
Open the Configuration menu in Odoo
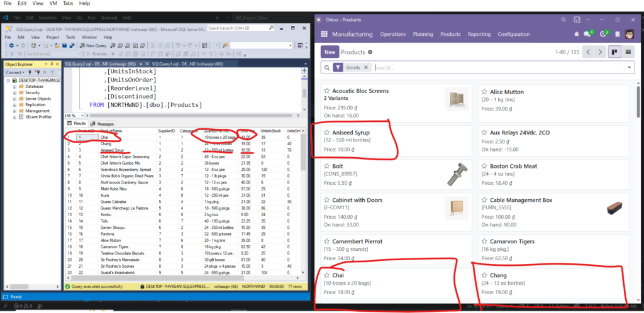[513, 34]
